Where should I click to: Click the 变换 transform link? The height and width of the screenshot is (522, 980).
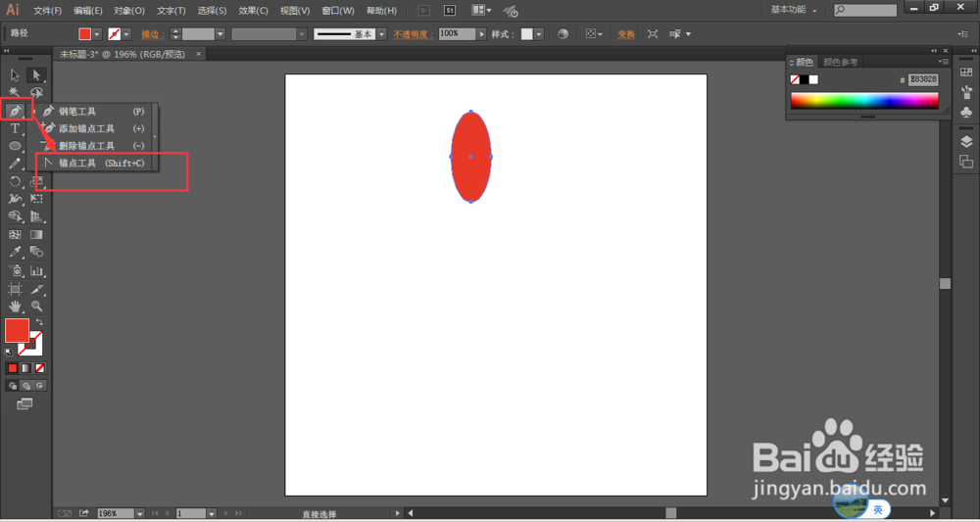(x=626, y=34)
